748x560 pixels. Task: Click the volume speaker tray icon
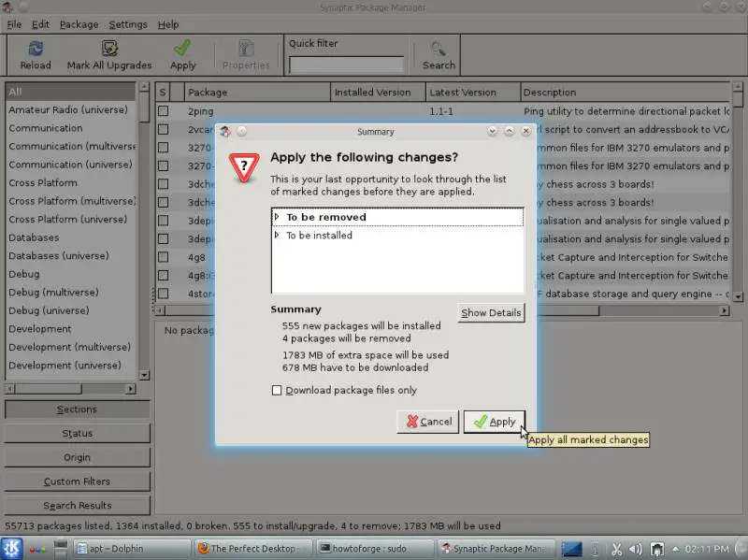point(636,549)
